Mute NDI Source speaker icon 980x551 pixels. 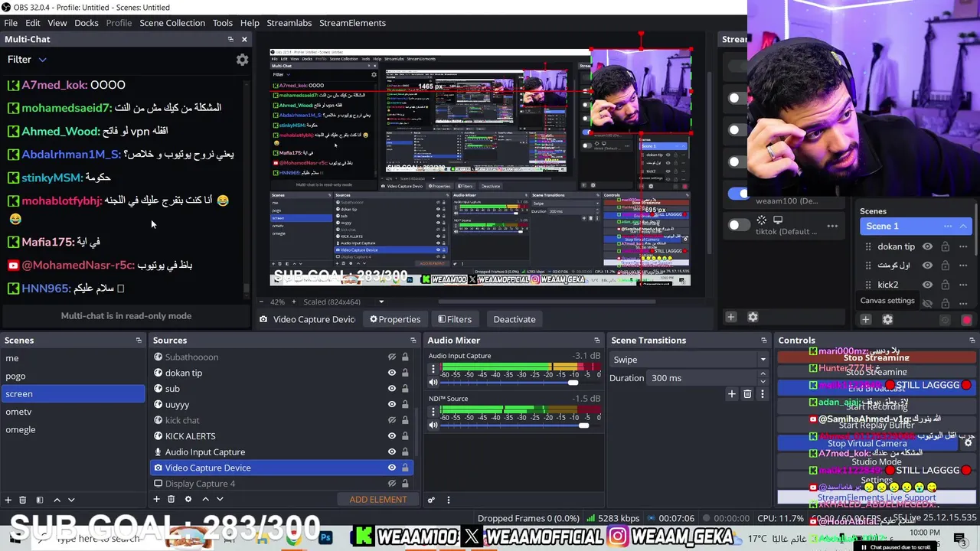coord(433,425)
